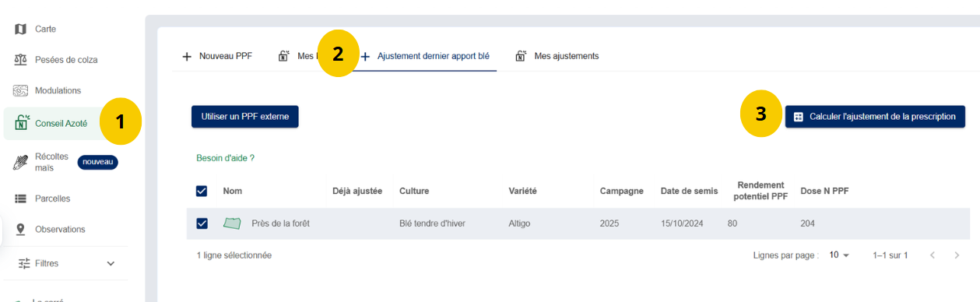Toggle the select-all checkbox in table header
This screenshot has width=980, height=302.
click(x=202, y=191)
